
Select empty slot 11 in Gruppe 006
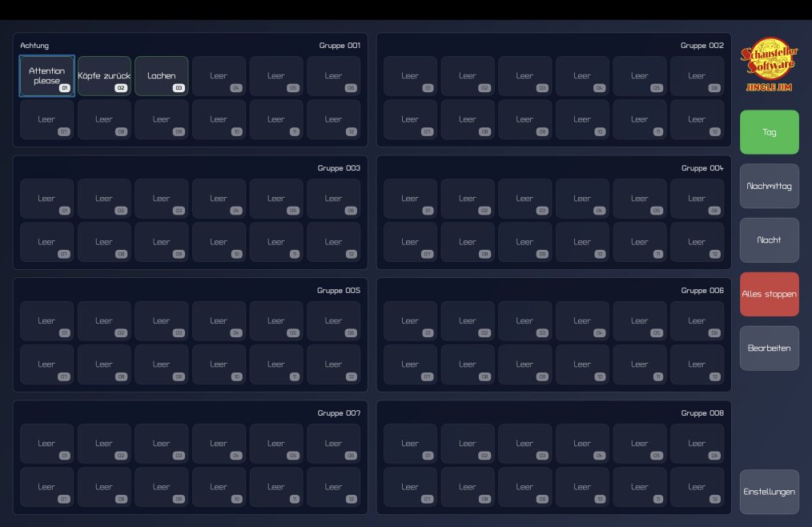(640, 364)
